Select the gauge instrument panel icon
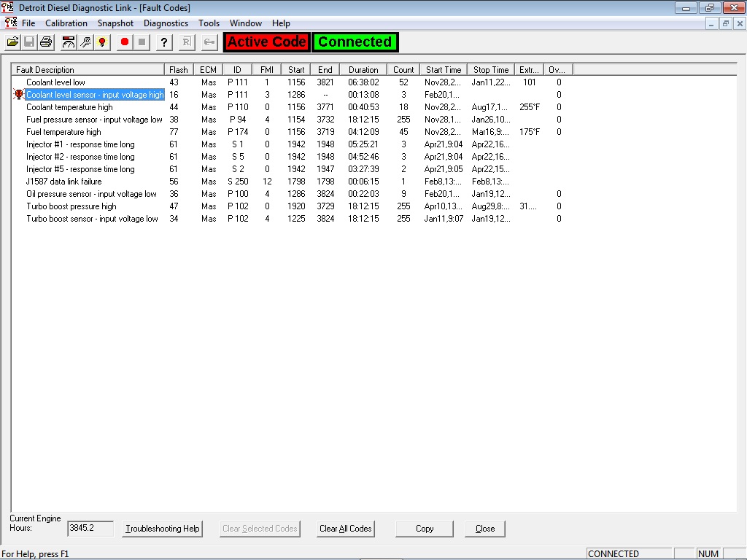Image resolution: width=747 pixels, height=560 pixels. tap(67, 42)
